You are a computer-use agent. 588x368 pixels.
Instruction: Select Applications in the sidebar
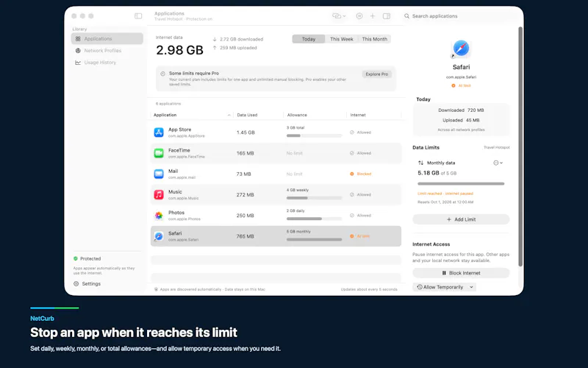coord(107,39)
